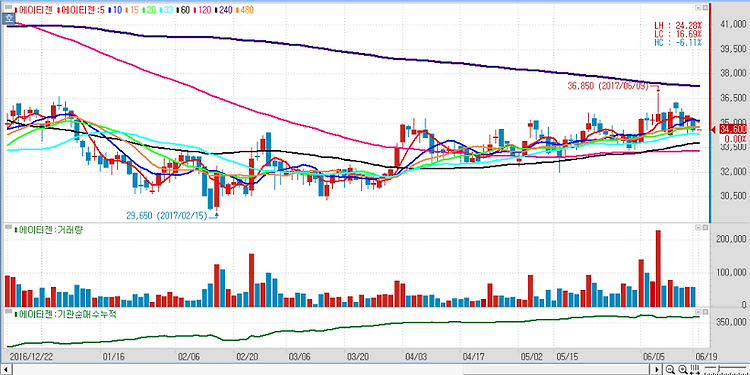Click the 38,000 price axis label
Image resolution: width=750 pixels, height=375 pixels.
pos(732,73)
